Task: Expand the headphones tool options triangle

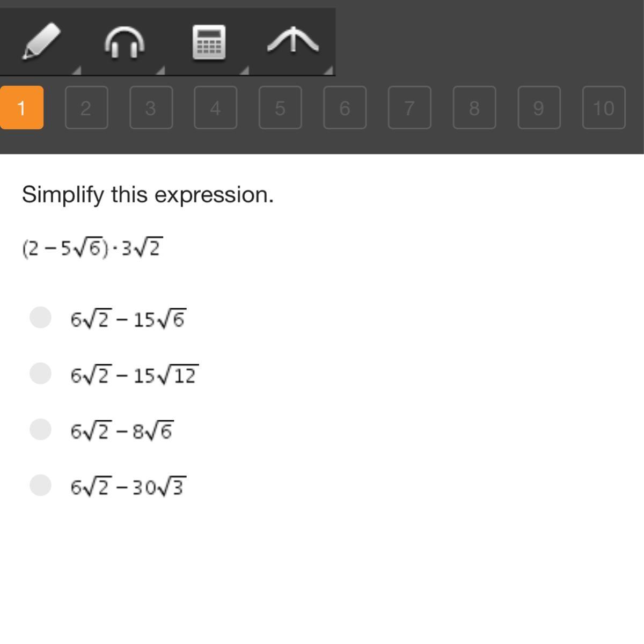Action: (x=160, y=70)
